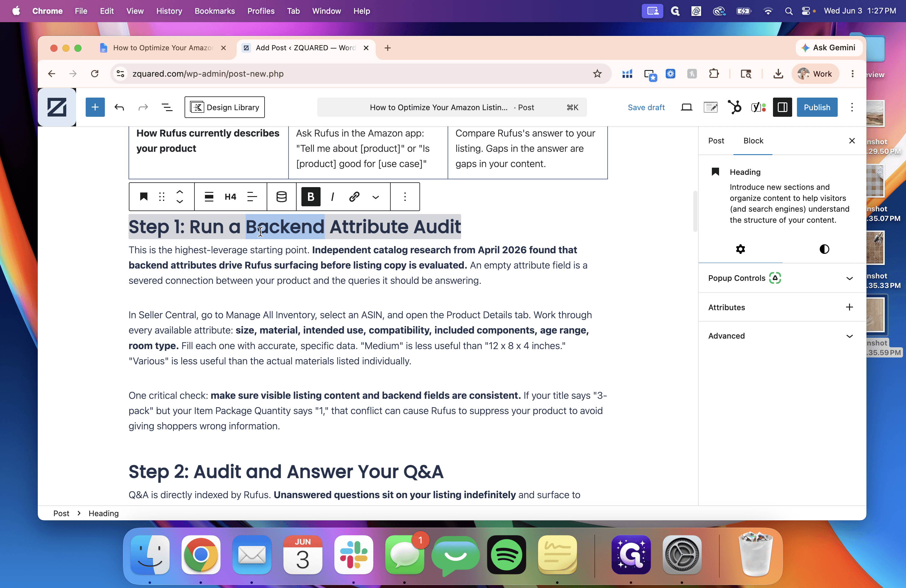Viewport: 906px width, 588px height.
Task: Open block options three-dot menu
Action: 405,197
